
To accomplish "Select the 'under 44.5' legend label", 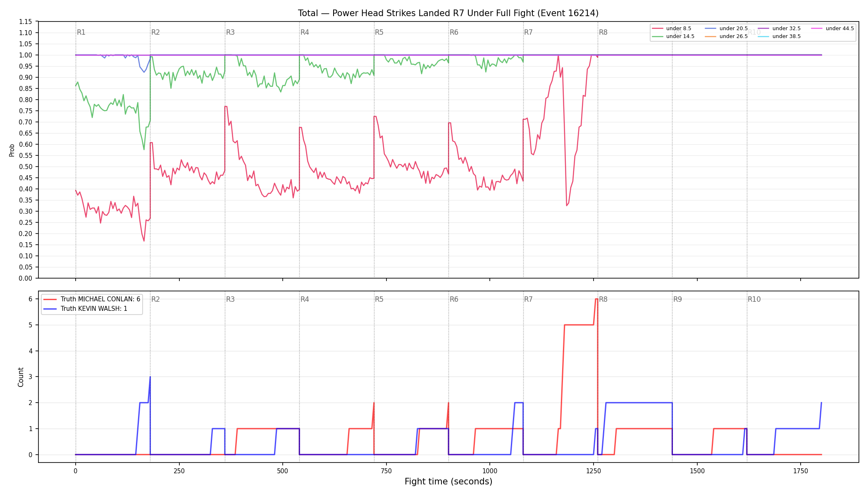I will [x=840, y=29].
